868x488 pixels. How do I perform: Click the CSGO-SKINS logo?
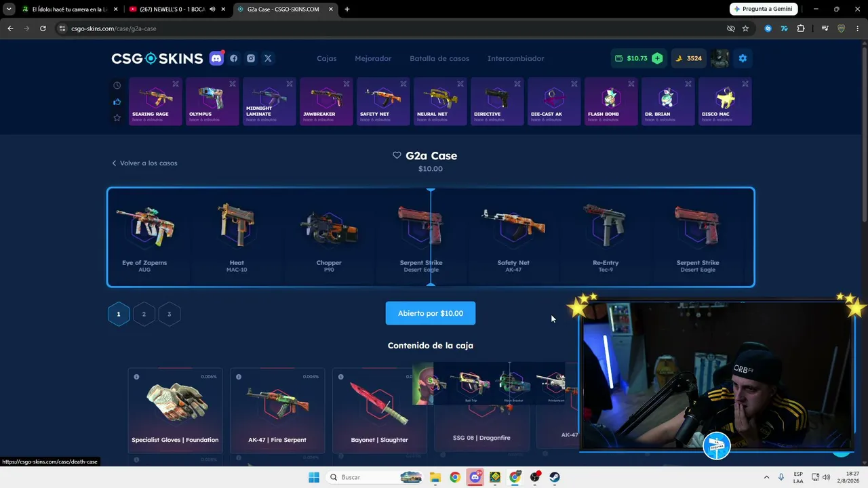pyautogui.click(x=157, y=58)
